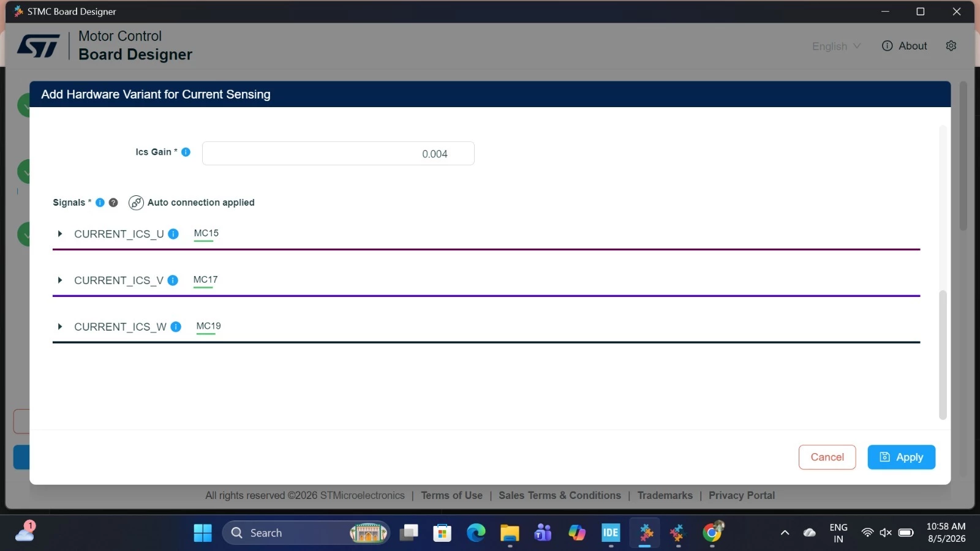
Task: Open the Trademarks footer link
Action: (665, 495)
